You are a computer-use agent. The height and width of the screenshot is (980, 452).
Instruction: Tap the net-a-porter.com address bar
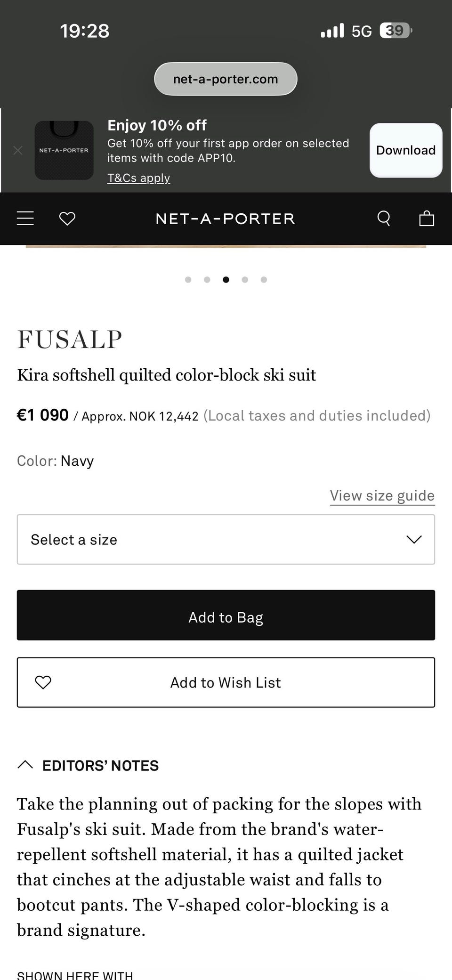[x=226, y=79]
